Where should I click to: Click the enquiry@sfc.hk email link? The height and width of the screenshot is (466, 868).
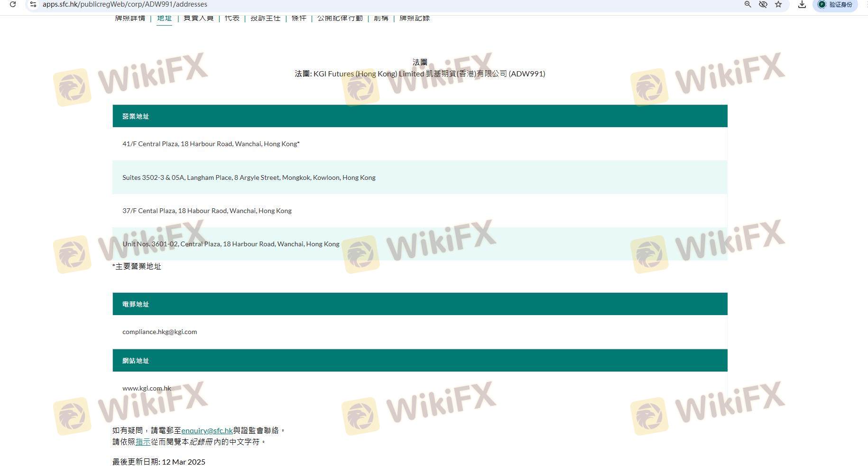point(207,430)
